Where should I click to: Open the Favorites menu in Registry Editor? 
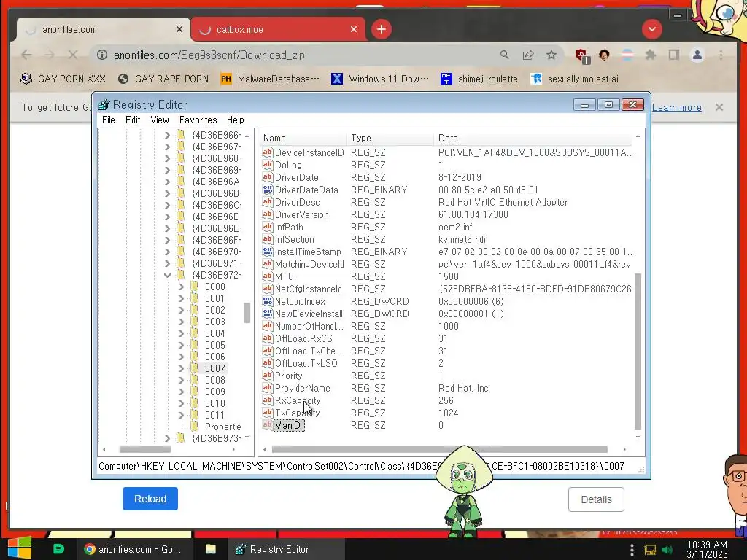coord(198,120)
